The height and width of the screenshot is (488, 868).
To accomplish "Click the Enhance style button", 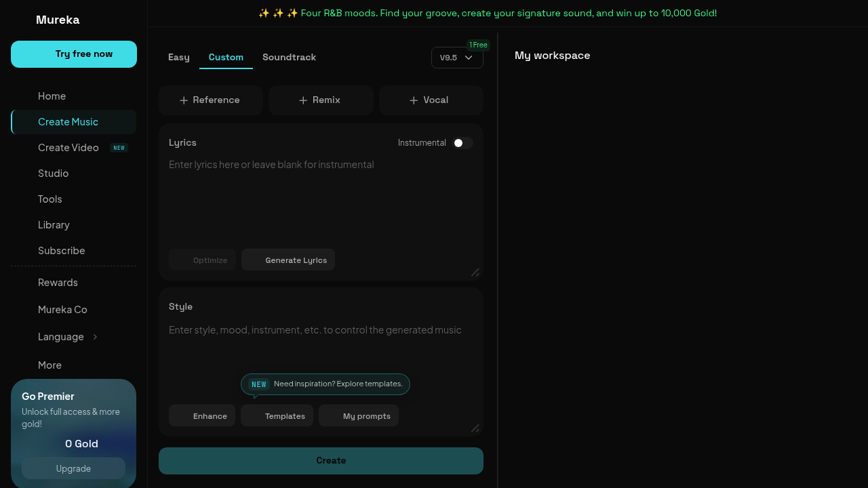I will point(202,415).
